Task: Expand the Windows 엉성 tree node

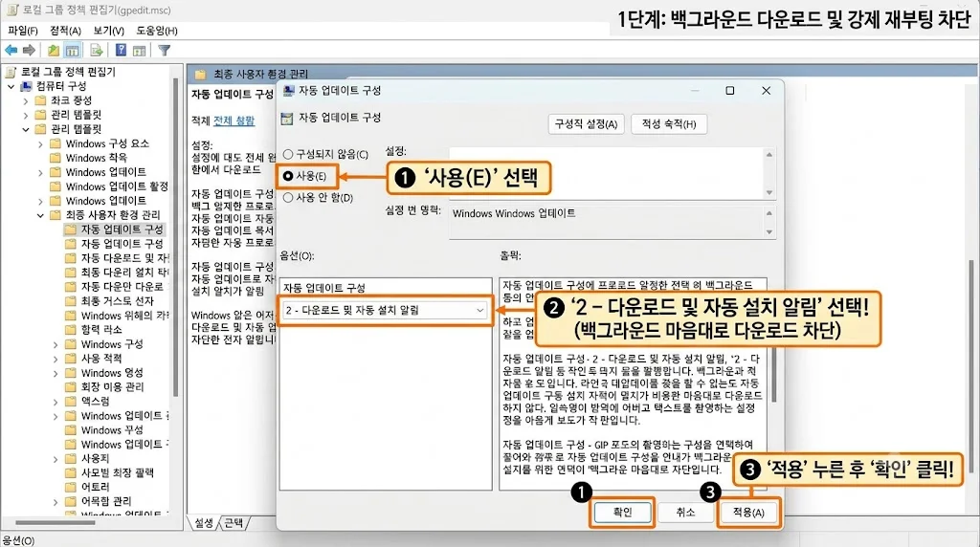Action: click(56, 373)
